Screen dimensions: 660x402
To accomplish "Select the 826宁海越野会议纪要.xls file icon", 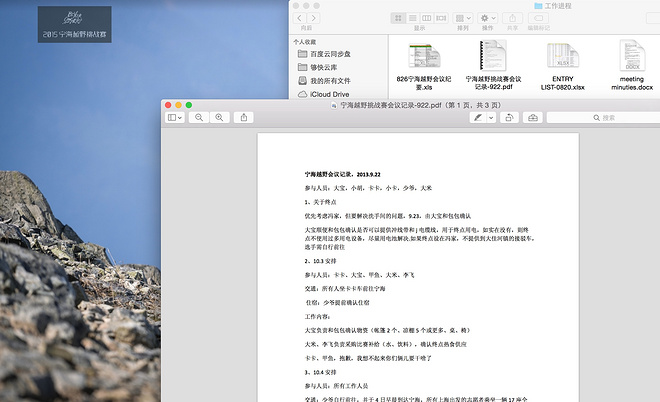I will coord(424,56).
